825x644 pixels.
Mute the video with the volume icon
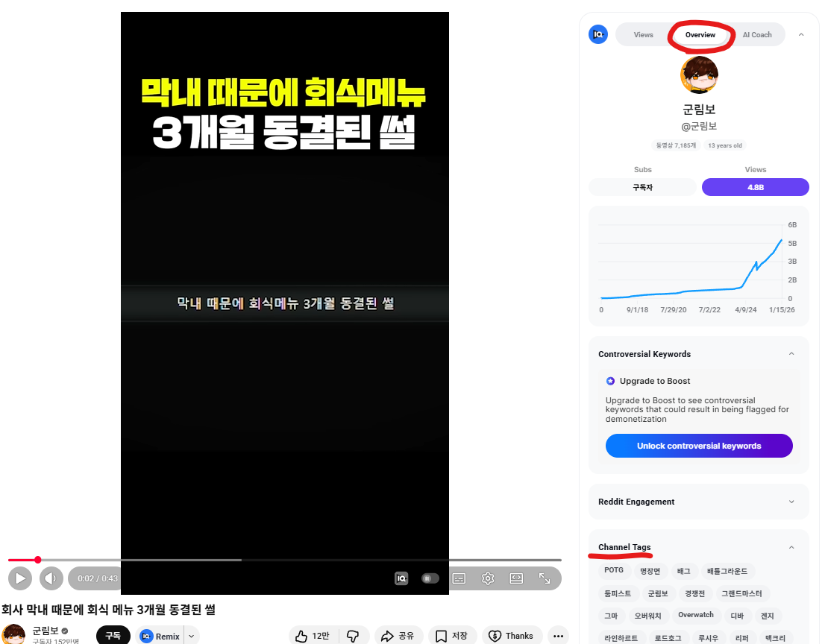tap(51, 578)
